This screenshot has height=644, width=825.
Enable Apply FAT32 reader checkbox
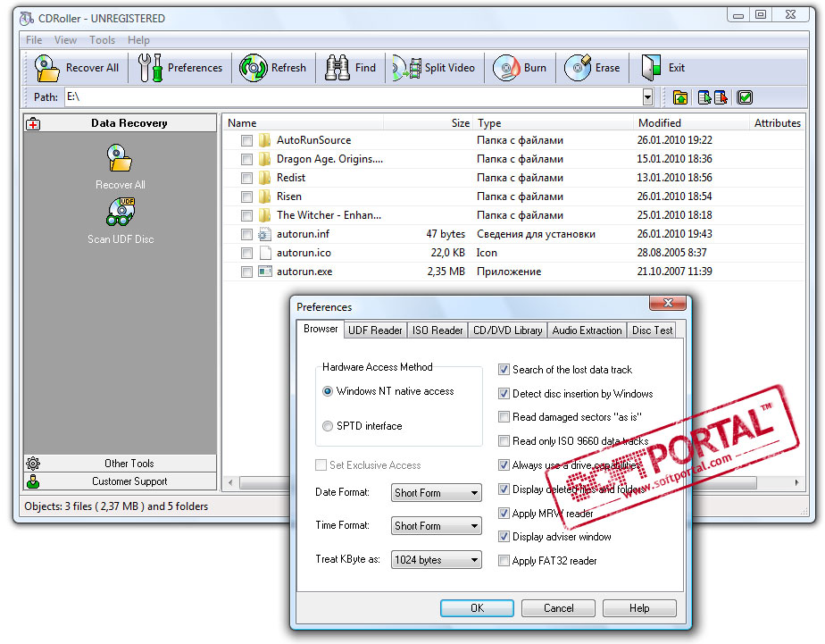(x=504, y=561)
